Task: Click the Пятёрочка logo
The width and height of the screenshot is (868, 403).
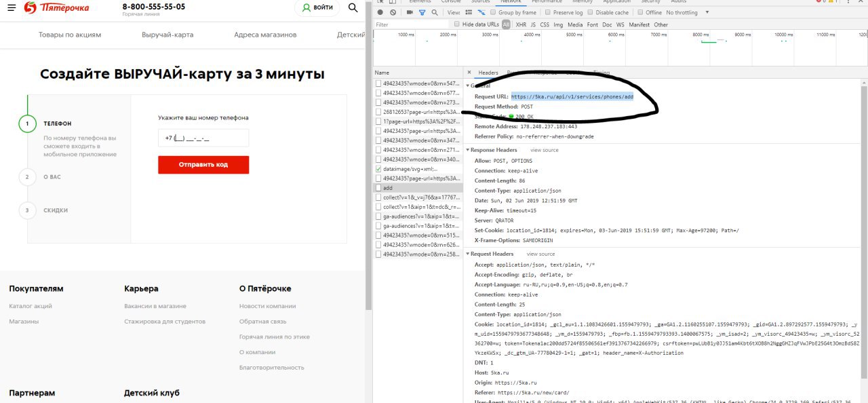Action: tap(56, 8)
